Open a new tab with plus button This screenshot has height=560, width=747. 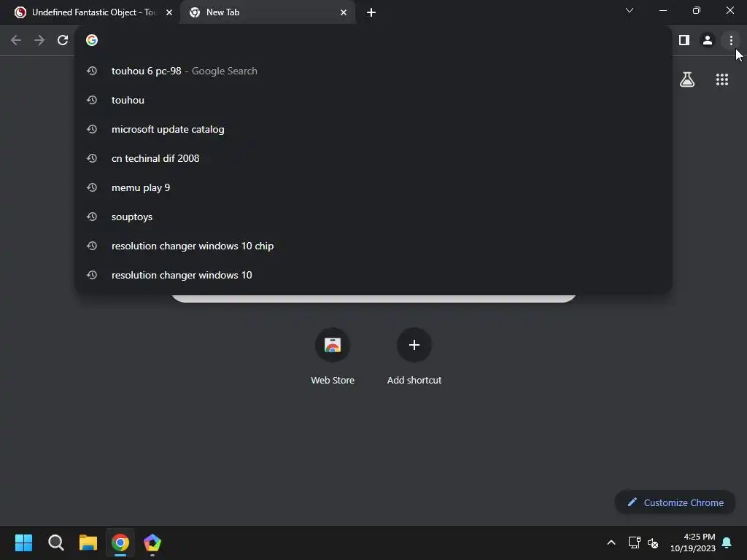click(x=371, y=12)
